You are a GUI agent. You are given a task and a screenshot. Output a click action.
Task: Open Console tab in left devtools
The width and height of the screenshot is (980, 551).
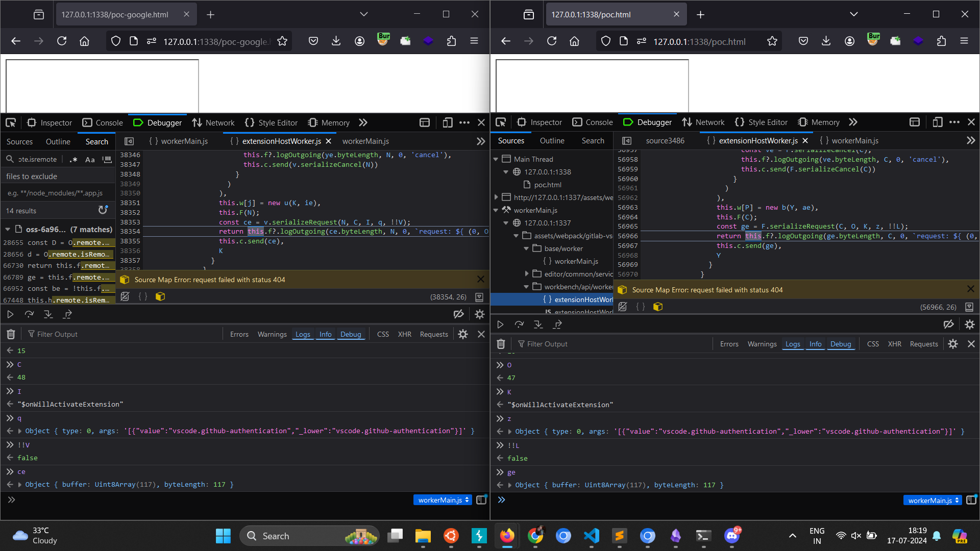tap(103, 122)
